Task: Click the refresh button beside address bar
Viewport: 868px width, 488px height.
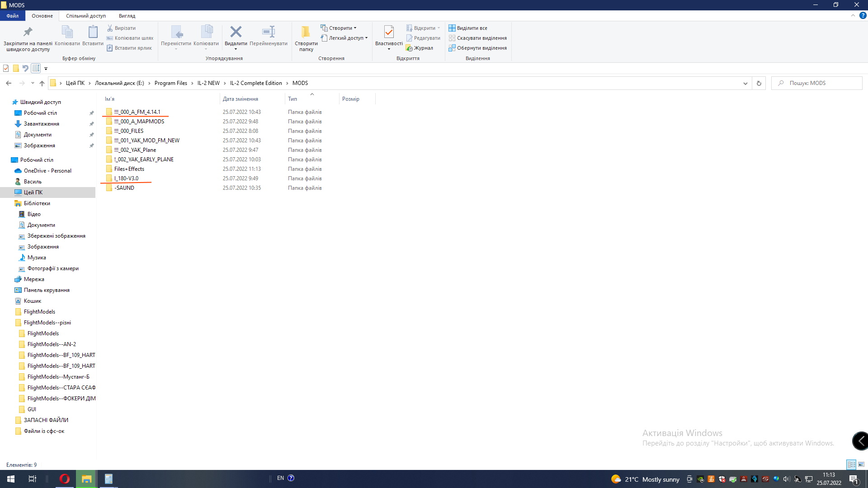Action: [x=759, y=83]
